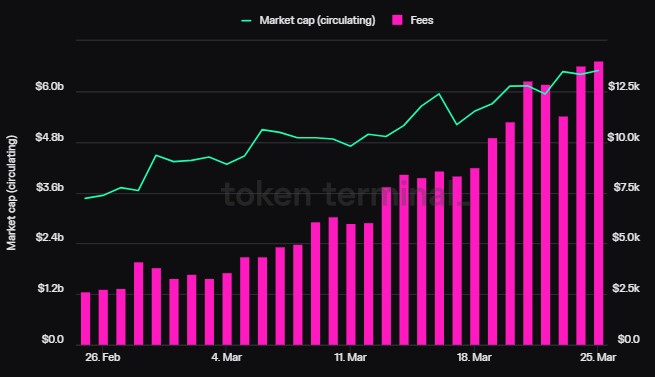Click the $12.5k right axis label

pyautogui.click(x=624, y=87)
